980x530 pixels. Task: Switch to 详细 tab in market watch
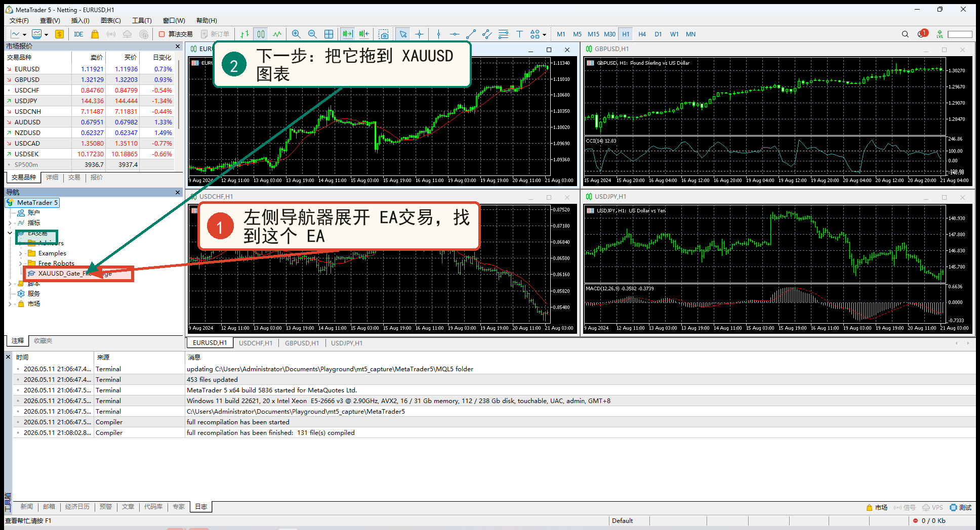pyautogui.click(x=52, y=178)
